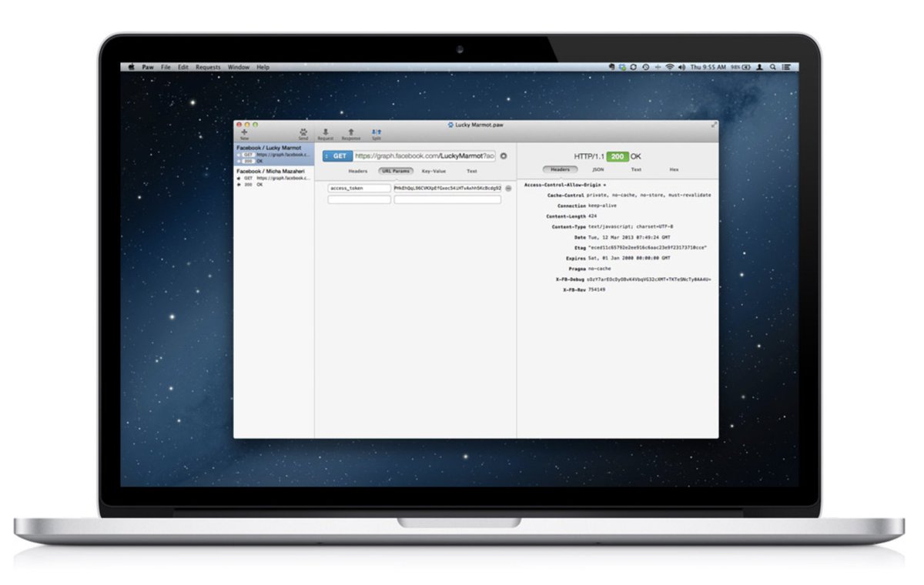Select Facebook / Micha Mazaheri request in sidebar
The width and height of the screenshot is (924, 585).
point(274,178)
